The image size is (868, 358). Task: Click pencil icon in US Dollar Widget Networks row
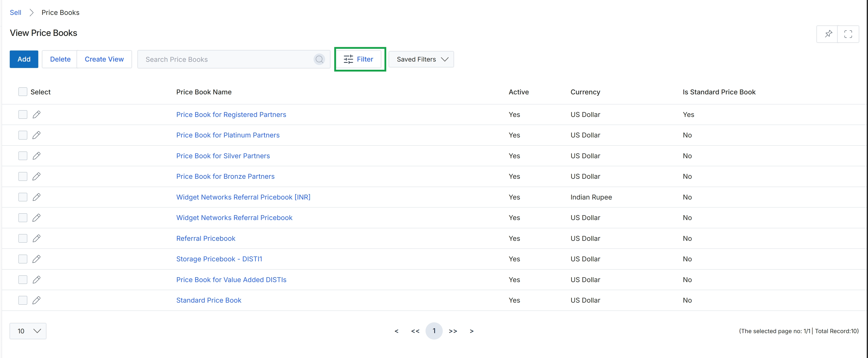click(36, 218)
